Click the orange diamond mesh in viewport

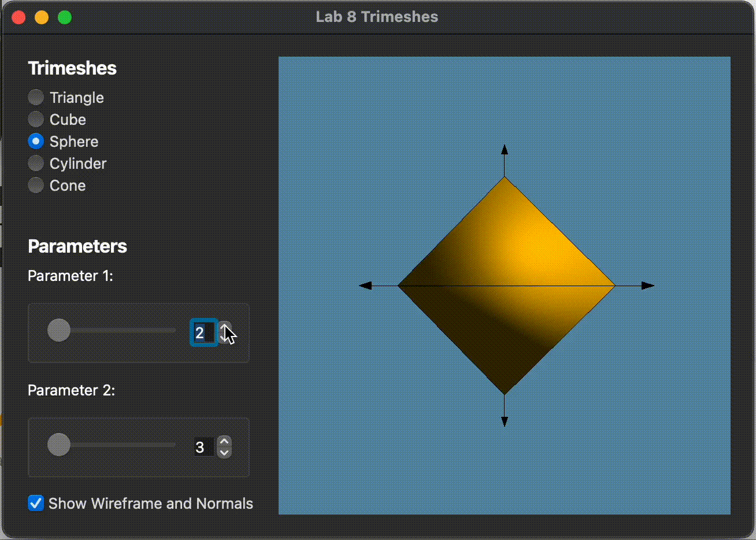506,286
